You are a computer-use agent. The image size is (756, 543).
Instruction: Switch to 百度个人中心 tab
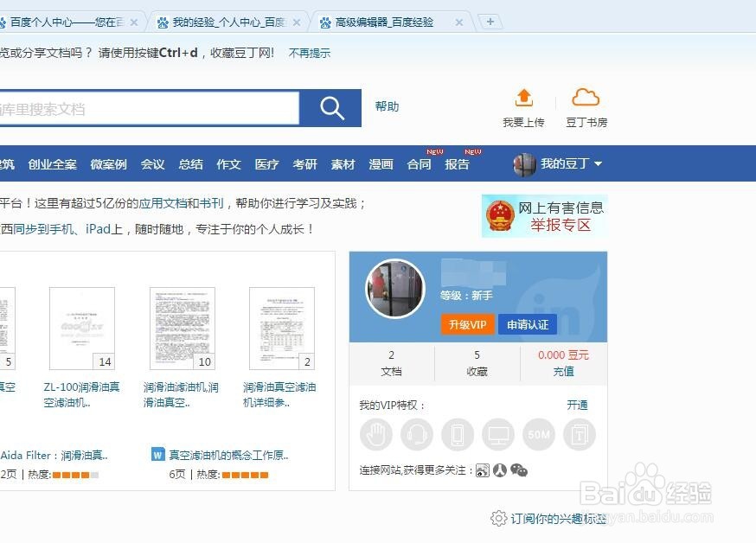(67, 22)
